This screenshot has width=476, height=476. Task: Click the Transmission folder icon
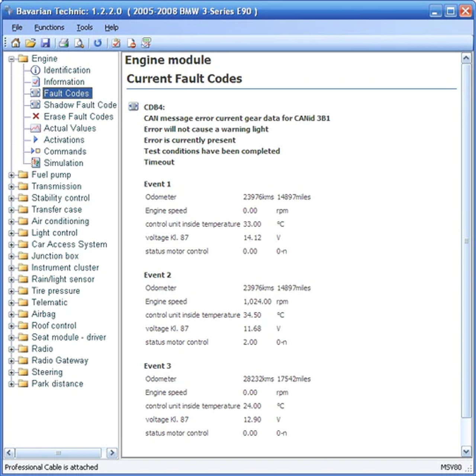click(x=23, y=186)
